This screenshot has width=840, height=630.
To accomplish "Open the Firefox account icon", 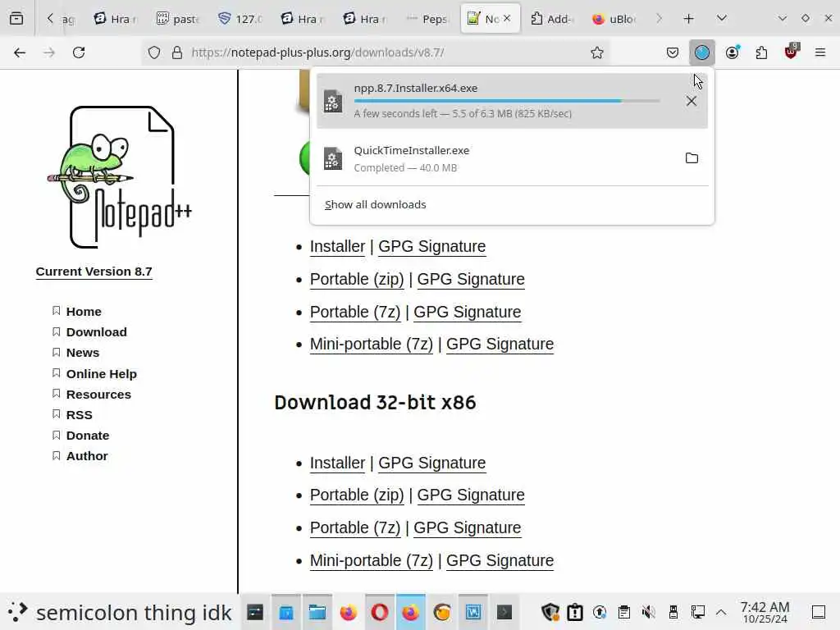I will coord(733,52).
